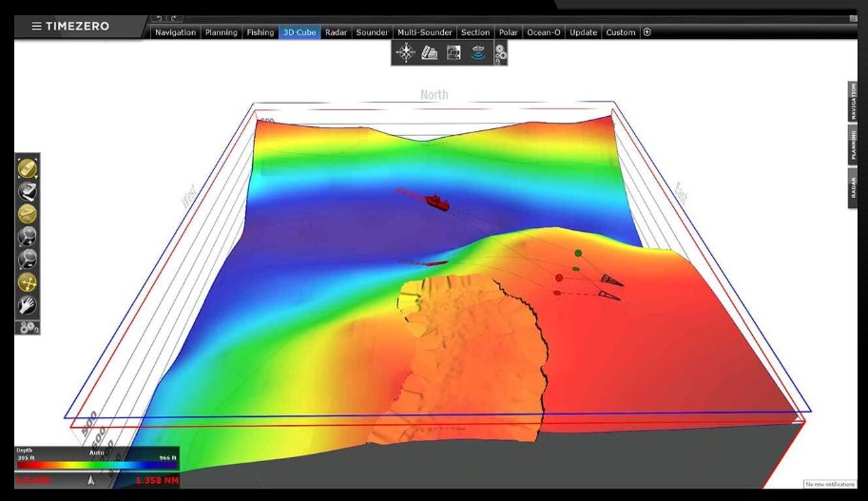The image size is (868, 501).
Task: Select the gold four-arrow move tool
Action: 28,282
